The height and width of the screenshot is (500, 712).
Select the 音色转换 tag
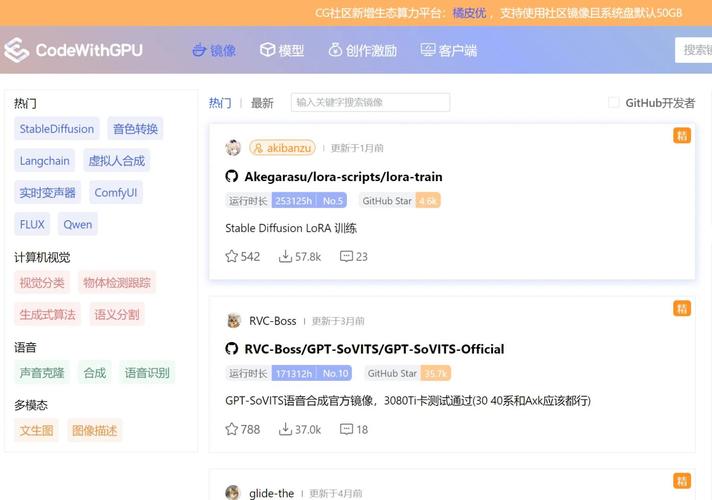click(x=135, y=129)
